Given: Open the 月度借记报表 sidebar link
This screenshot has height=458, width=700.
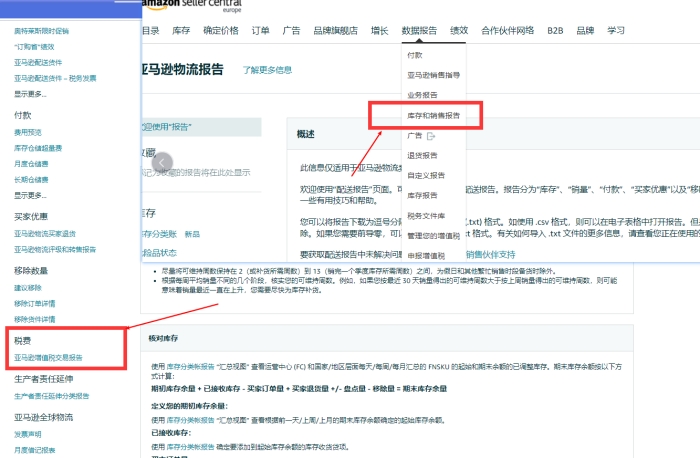Looking at the screenshot, I should tap(34, 450).
